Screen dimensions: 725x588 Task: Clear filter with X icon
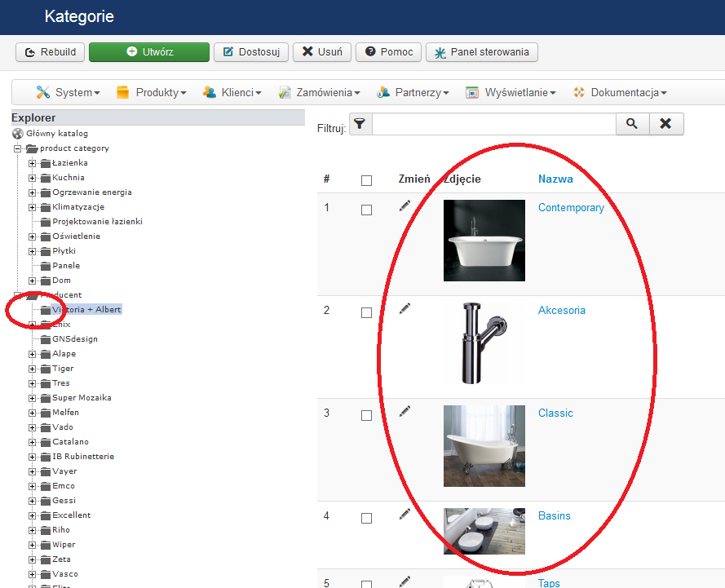click(665, 124)
